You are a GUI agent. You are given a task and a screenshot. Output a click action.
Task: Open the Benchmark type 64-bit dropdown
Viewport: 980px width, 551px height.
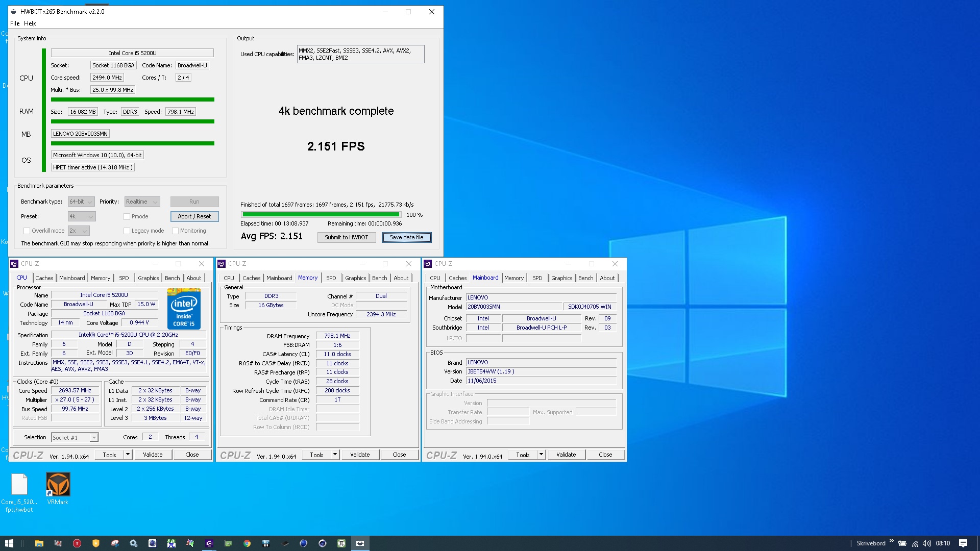81,202
